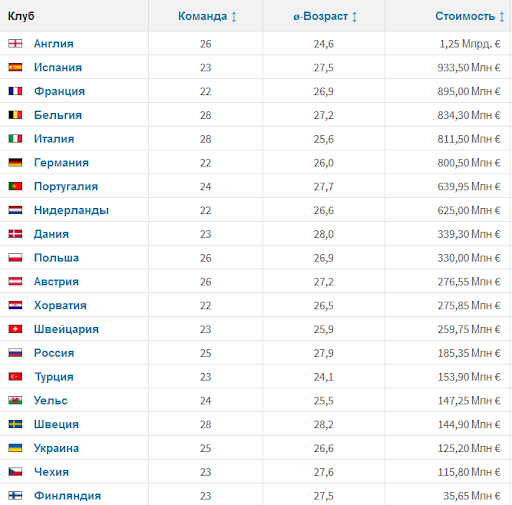Image resolution: width=512 pixels, height=505 pixels.
Task: Click the Czech Republic flag icon
Action: (x=15, y=472)
